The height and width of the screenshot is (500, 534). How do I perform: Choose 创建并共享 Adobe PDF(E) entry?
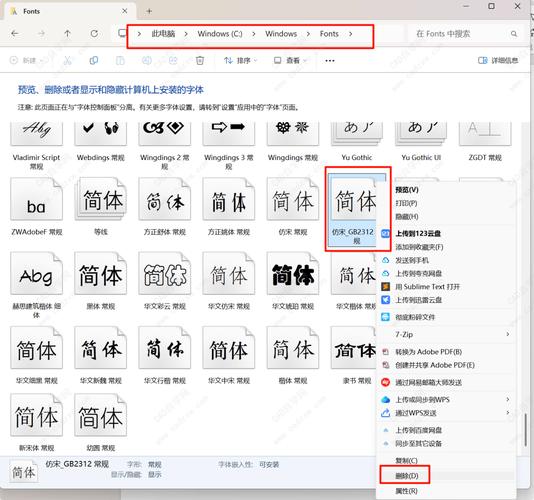coord(446,365)
